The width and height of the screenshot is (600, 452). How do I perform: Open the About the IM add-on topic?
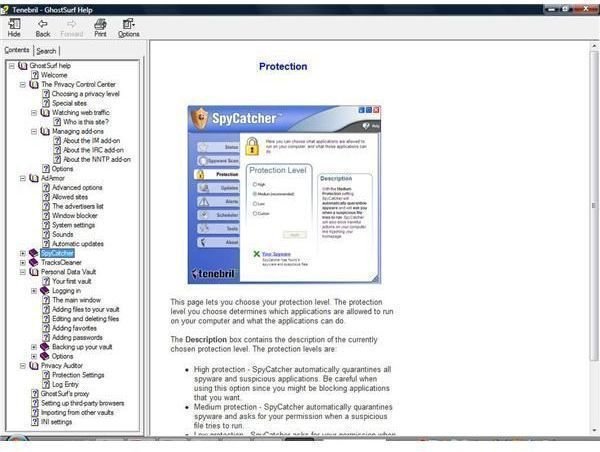click(x=91, y=141)
